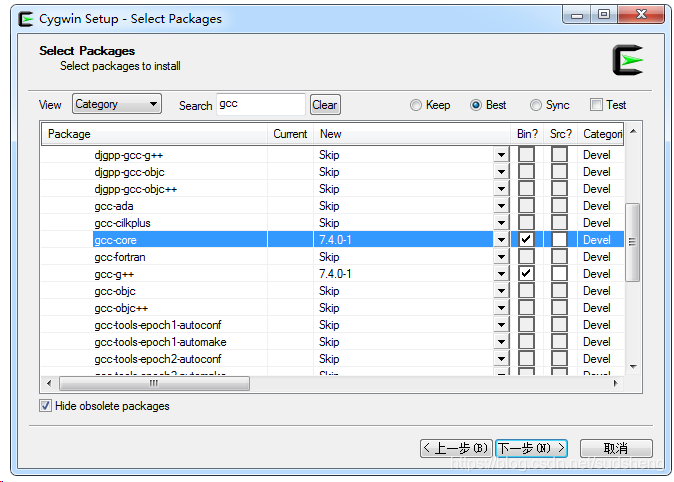
Task: Open version dropdown for djgpp-gcc-objc++
Action: [x=501, y=189]
